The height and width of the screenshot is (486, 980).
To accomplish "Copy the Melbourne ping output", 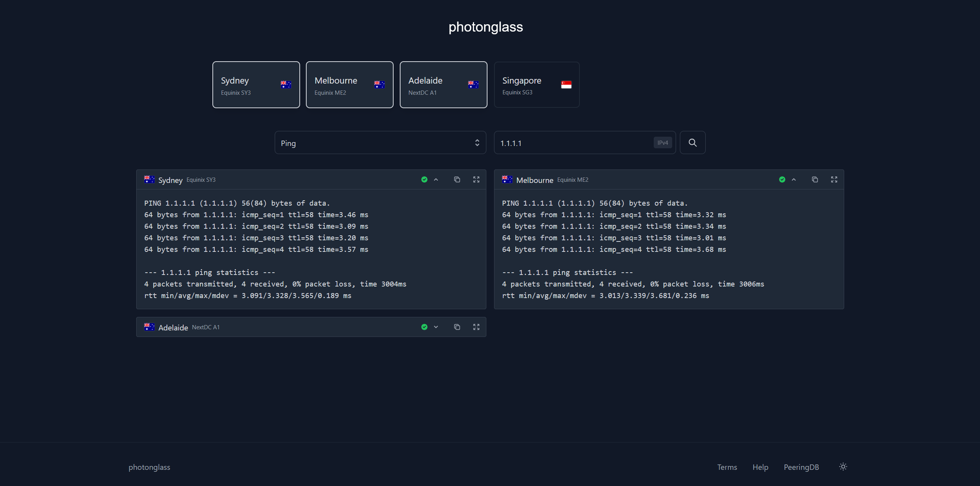I will point(815,179).
